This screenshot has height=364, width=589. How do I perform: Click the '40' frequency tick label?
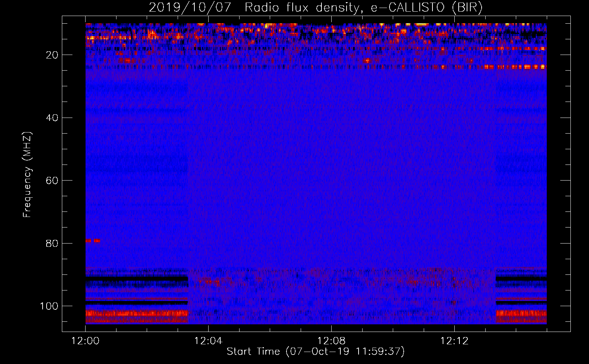[x=52, y=118]
